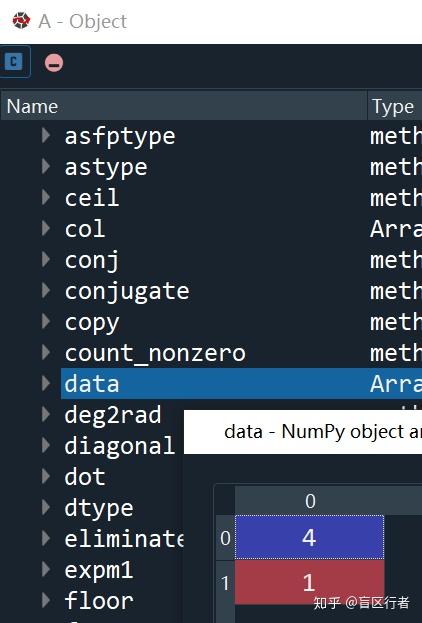Expand the count_nonzero row
The image size is (422, 623).
coord(46,352)
